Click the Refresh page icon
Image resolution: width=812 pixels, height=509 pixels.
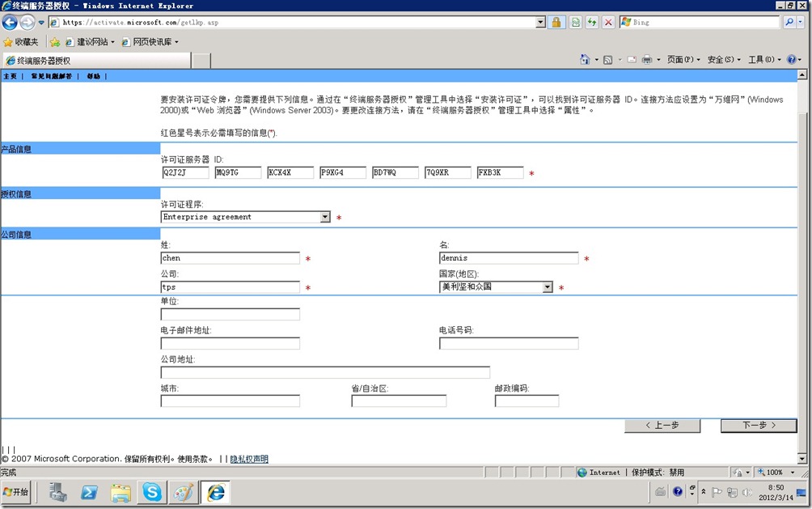[x=592, y=23]
